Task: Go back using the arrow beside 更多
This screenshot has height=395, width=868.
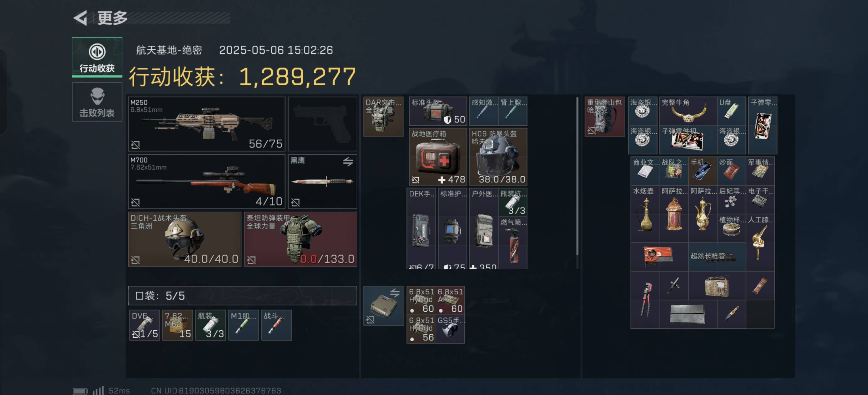Action: 81,17
